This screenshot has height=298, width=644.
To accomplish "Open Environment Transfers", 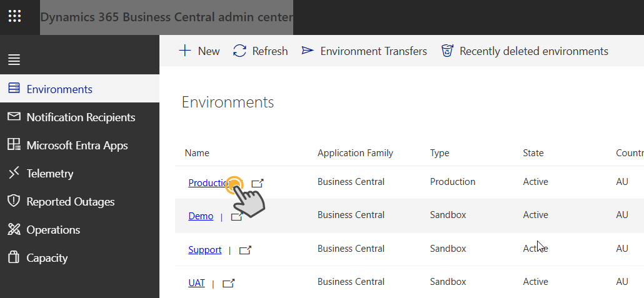I will click(x=365, y=51).
